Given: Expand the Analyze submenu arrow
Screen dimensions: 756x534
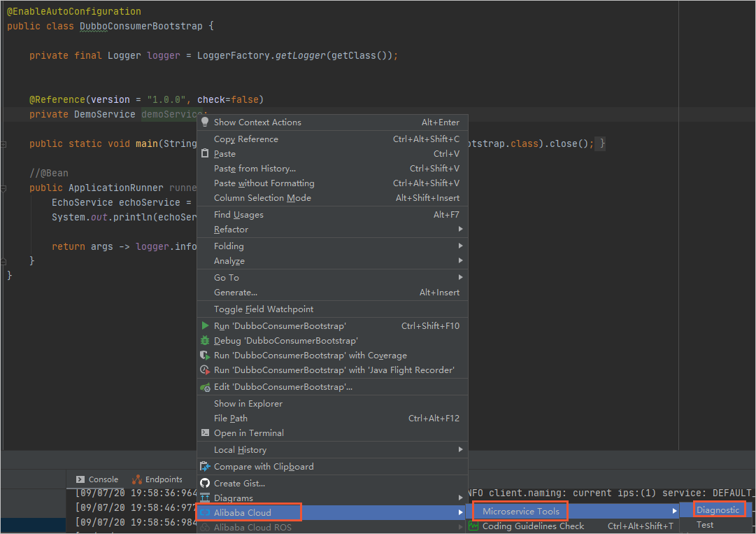Looking at the screenshot, I should (460, 260).
